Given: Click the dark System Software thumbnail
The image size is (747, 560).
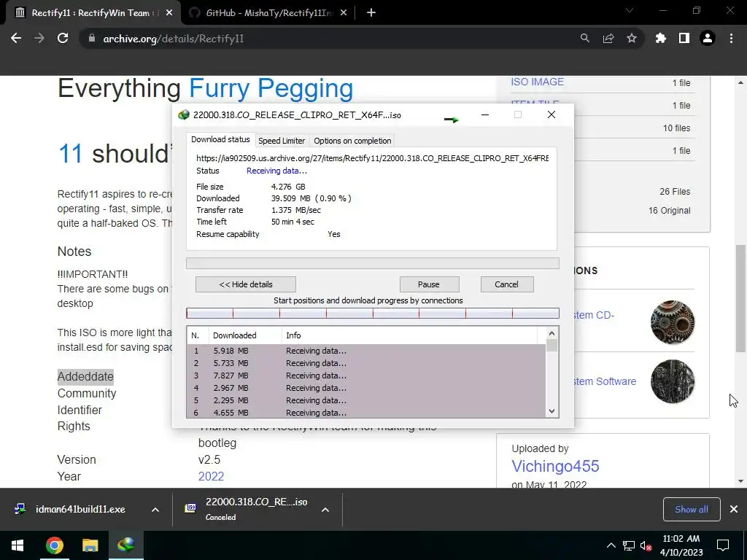Looking at the screenshot, I should [x=672, y=381].
